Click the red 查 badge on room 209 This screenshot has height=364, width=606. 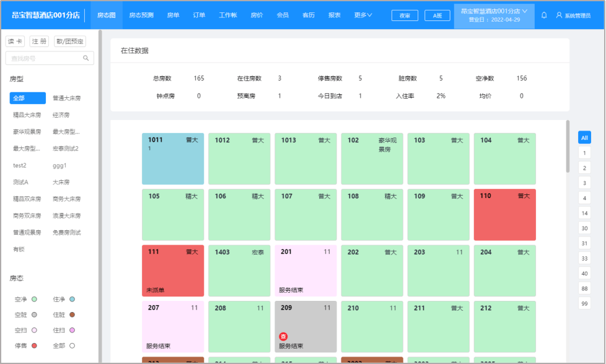click(x=283, y=337)
